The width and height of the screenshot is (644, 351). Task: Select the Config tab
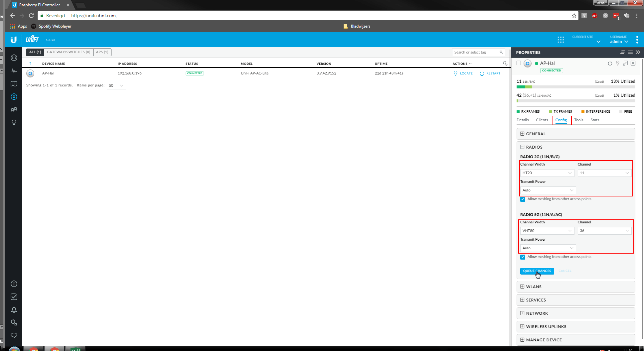point(561,120)
